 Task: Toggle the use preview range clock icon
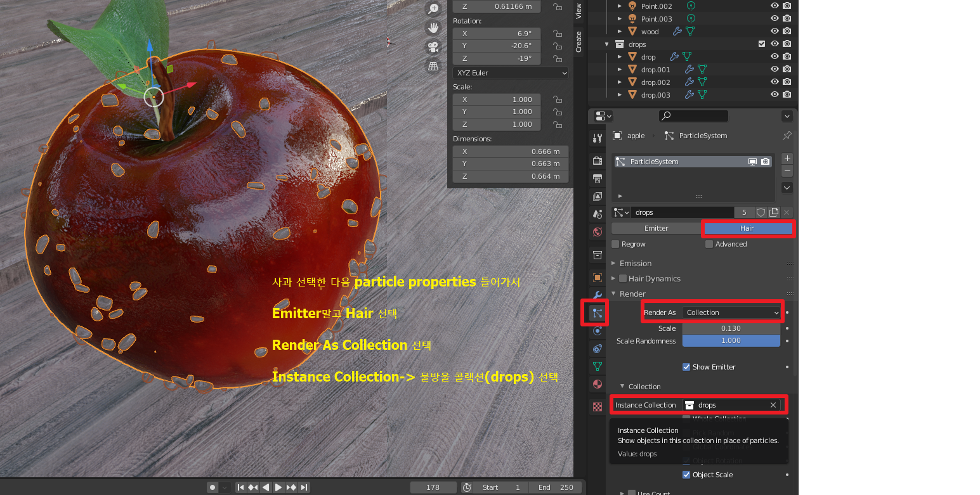click(467, 487)
